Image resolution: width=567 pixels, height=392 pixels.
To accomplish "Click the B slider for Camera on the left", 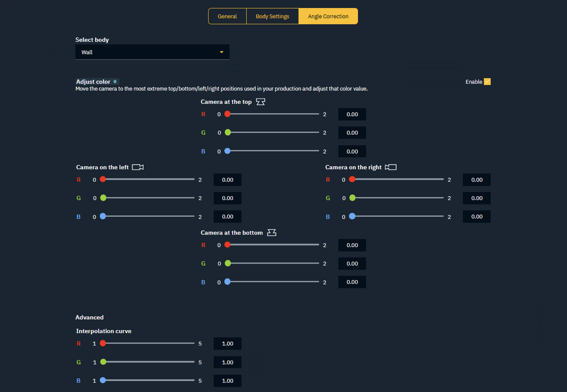I will (x=147, y=216).
